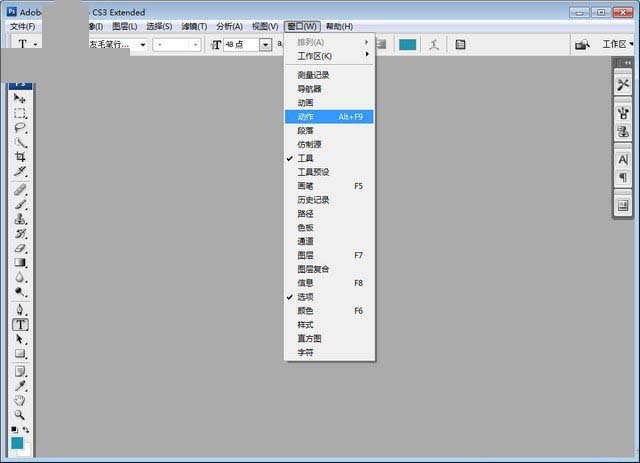Select the Eraser tool
The width and height of the screenshot is (640, 463).
(x=20, y=248)
